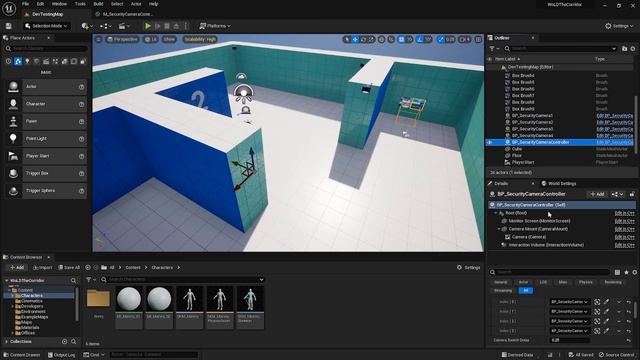Image resolution: width=640 pixels, height=360 pixels.
Task: Select BP_SecurityCamera1 in Outliner
Action: 532,116
